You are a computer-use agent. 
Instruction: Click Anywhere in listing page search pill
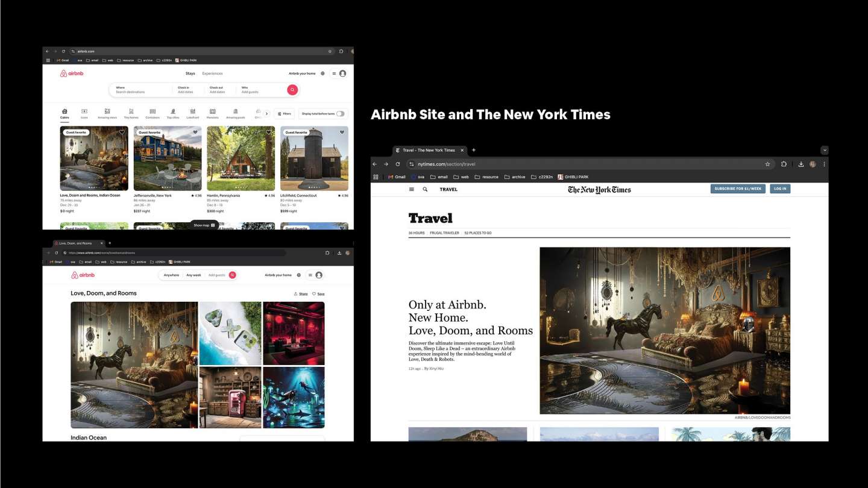171,275
